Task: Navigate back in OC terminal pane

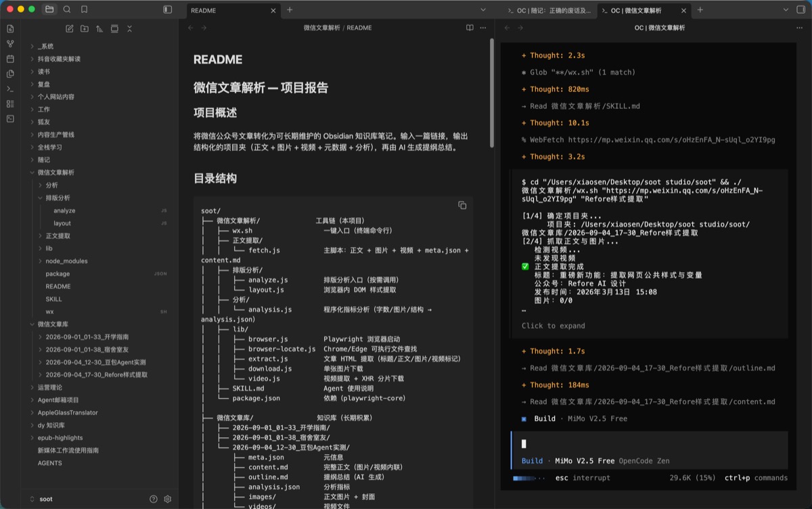Action: pos(506,28)
